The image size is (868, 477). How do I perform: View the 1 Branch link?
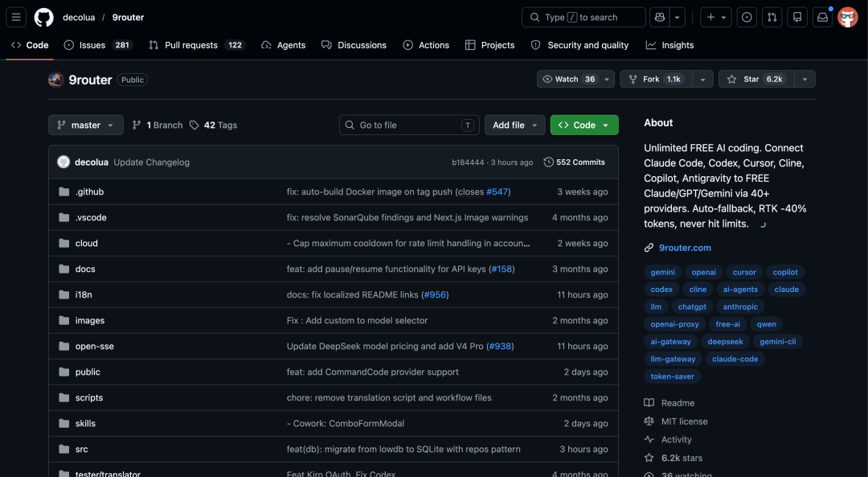pyautogui.click(x=158, y=125)
